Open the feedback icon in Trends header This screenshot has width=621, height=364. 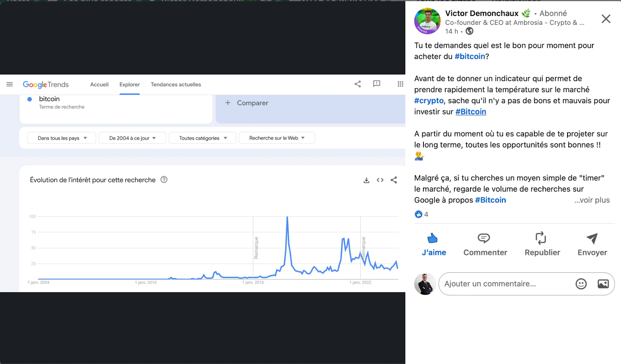tap(376, 84)
